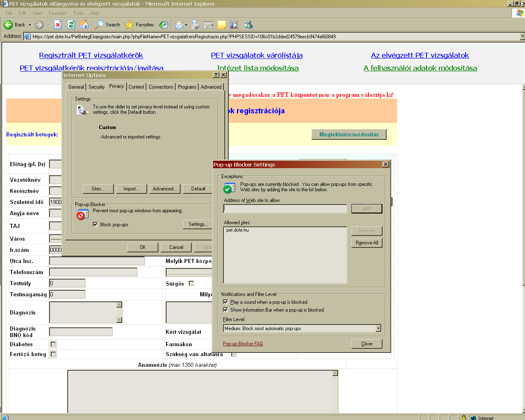Open the File menu
The height and width of the screenshot is (420, 525).
pos(9,13)
